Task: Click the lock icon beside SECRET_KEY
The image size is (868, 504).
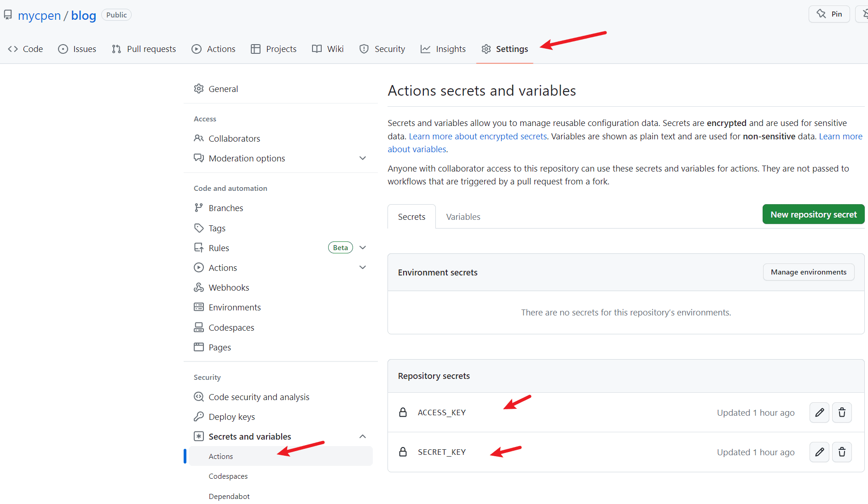Action: 403,452
